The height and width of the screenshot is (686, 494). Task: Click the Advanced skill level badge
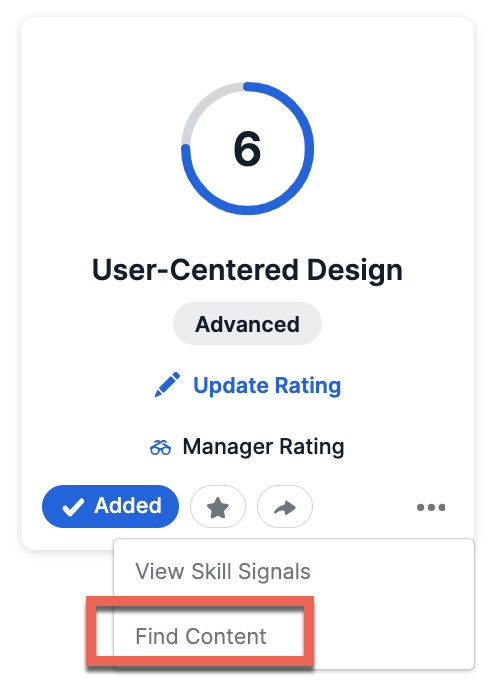(247, 324)
